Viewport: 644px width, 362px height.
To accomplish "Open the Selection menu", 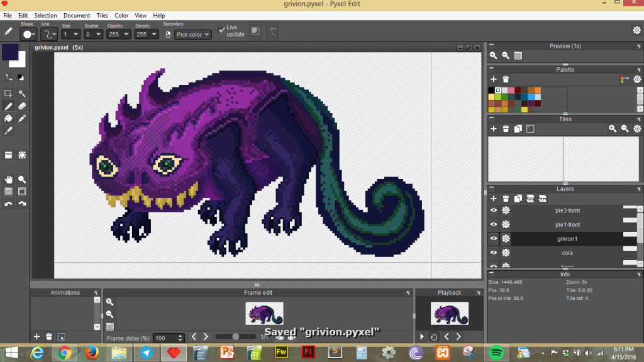I will [x=45, y=15].
